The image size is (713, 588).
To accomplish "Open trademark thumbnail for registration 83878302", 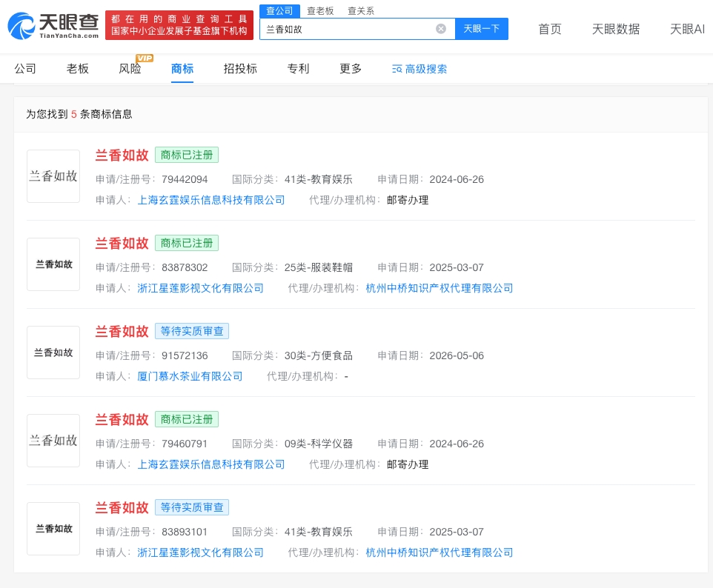I will click(x=53, y=264).
